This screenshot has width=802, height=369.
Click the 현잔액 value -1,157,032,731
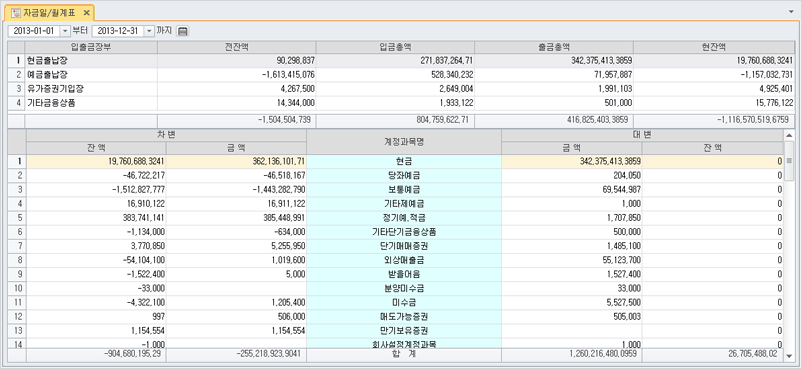coord(767,75)
